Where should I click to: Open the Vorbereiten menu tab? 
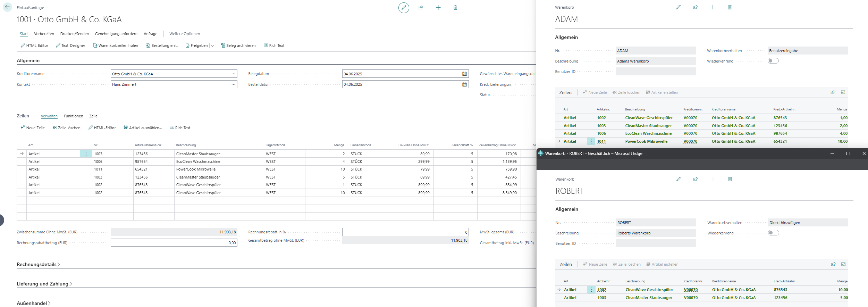[44, 34]
